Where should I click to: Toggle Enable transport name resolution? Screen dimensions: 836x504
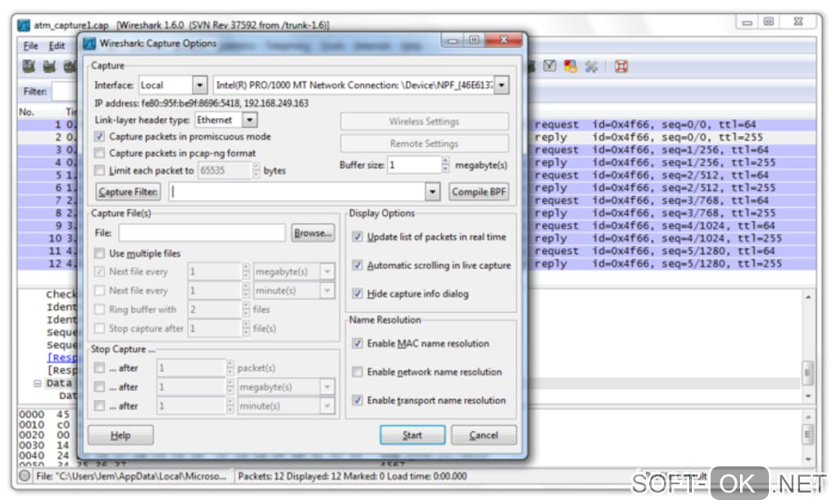click(x=357, y=400)
